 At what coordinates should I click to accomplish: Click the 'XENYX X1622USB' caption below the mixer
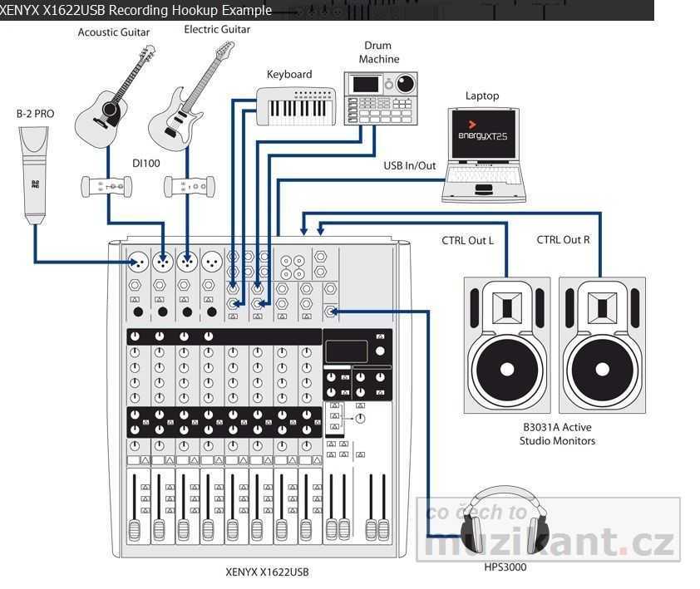[x=267, y=572]
